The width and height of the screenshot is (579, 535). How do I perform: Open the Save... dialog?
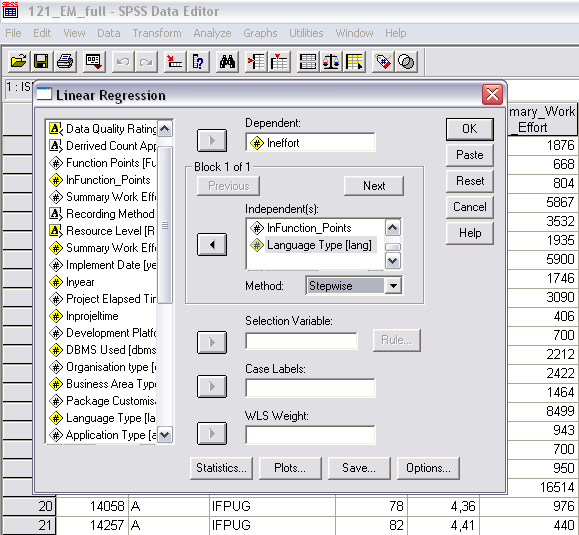tap(359, 468)
